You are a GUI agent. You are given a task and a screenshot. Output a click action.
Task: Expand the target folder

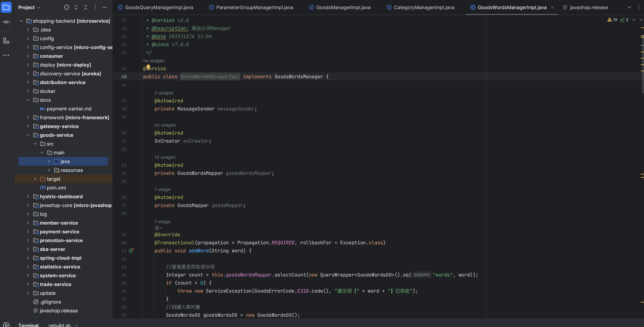35,179
